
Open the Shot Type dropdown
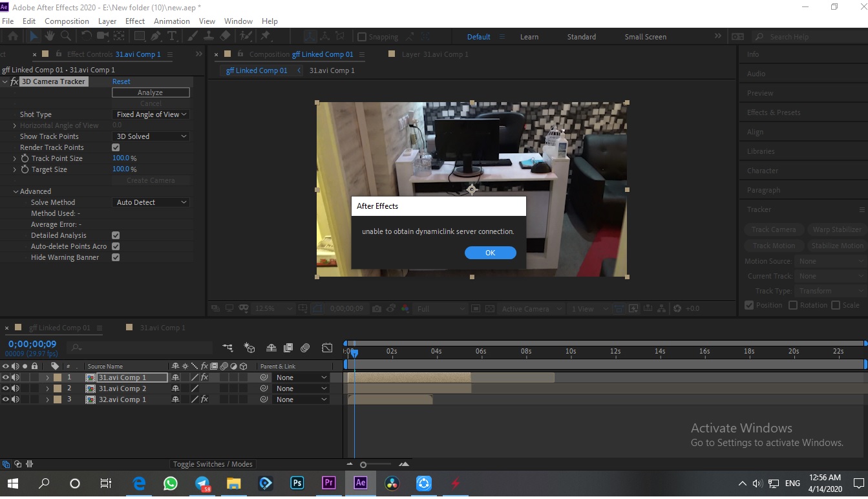[151, 114]
